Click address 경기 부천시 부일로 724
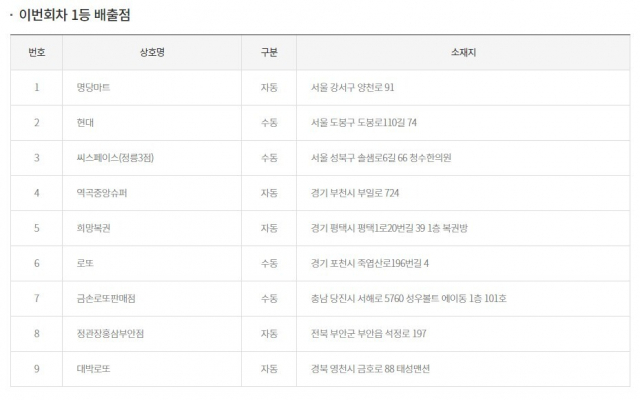The width and height of the screenshot is (640, 400). (354, 193)
